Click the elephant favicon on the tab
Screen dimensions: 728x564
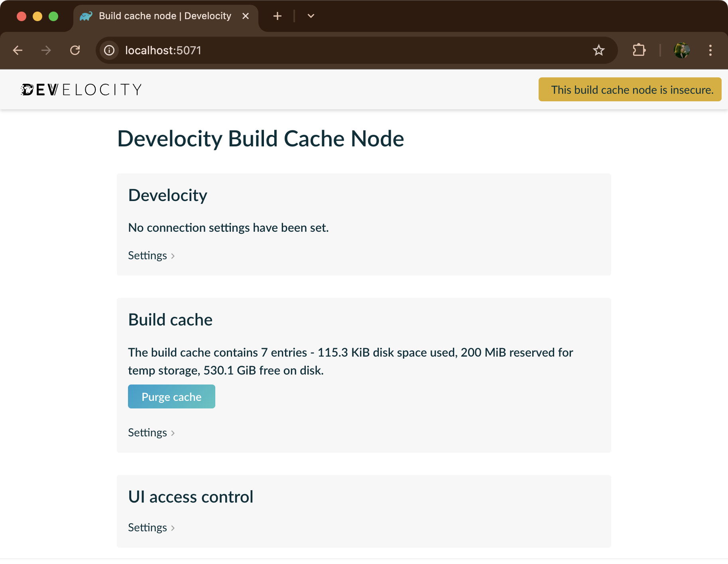coord(86,16)
